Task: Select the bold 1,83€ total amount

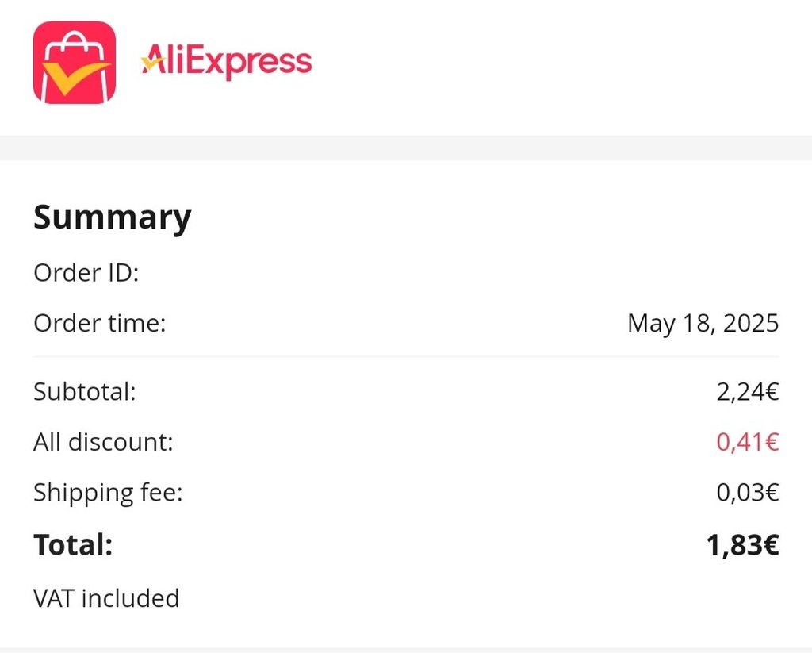Action: tap(742, 545)
